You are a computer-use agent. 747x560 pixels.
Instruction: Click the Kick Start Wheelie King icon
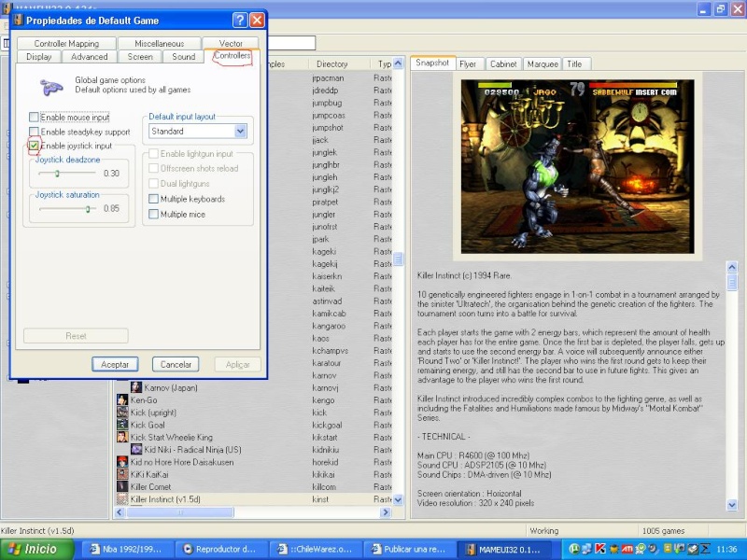(122, 437)
